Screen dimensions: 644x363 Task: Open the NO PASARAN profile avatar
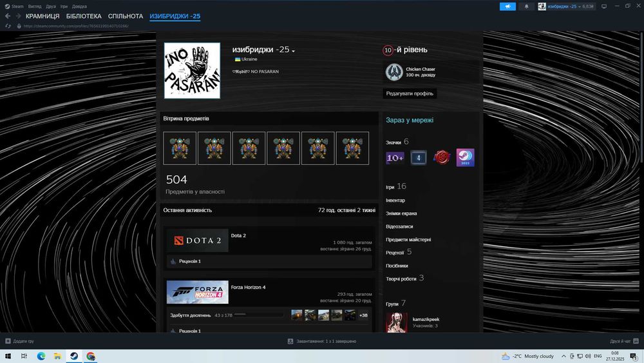coord(192,71)
